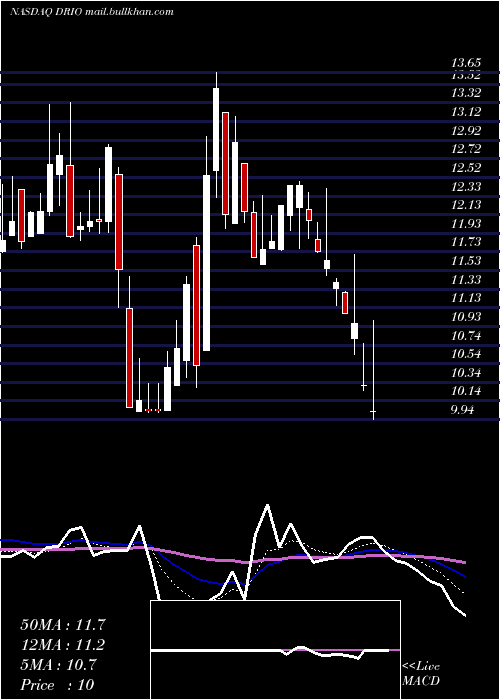Click the 13.32 price axis label
Viewport: 500px width, 700px height.
point(466,93)
